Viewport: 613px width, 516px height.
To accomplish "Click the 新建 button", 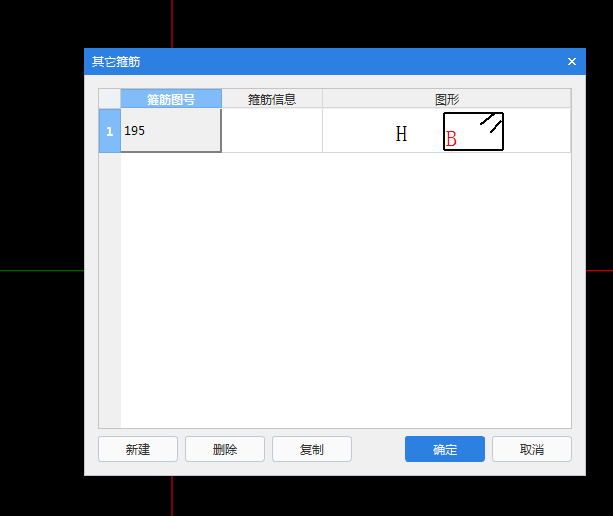I will point(138,449).
